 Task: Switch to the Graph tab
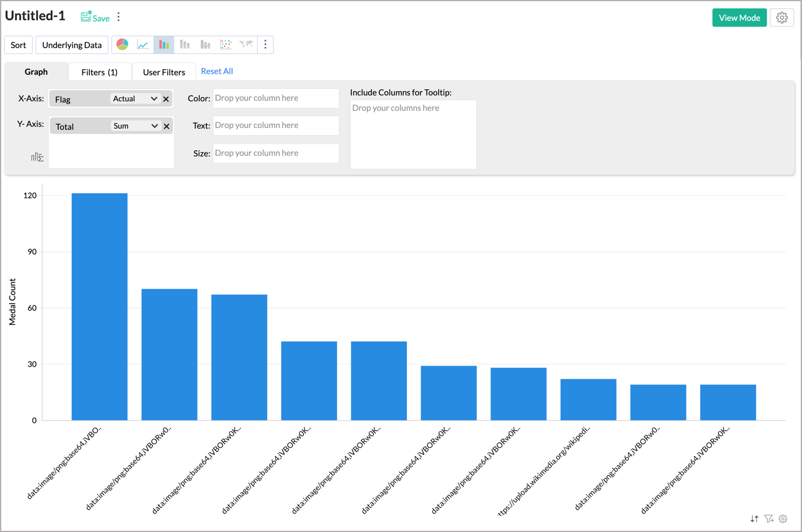click(x=36, y=72)
